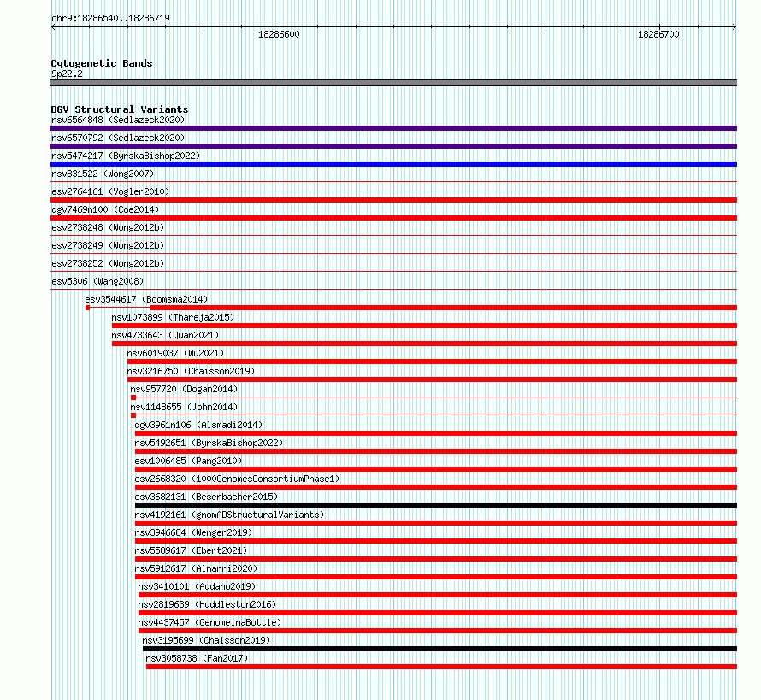Open variant nsv6564848 (Sedlazeck2020)
The height and width of the screenshot is (700, 761).
[118, 120]
